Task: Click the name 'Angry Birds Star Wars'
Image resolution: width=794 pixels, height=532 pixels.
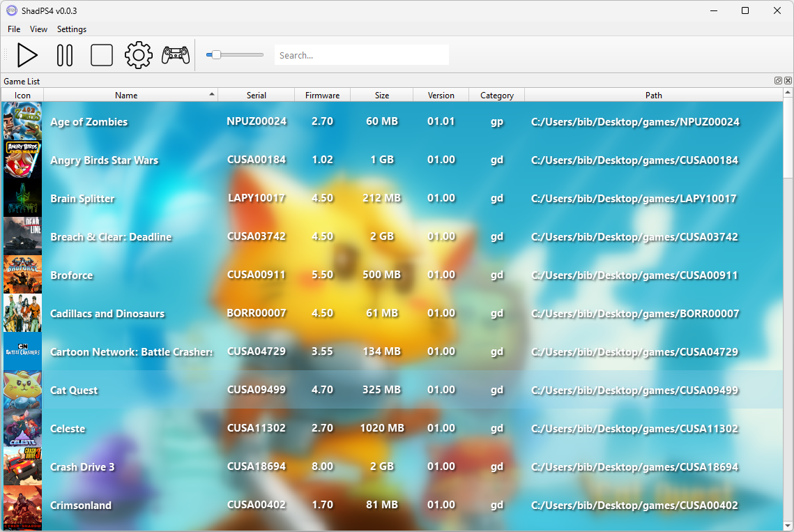Action: coord(105,160)
